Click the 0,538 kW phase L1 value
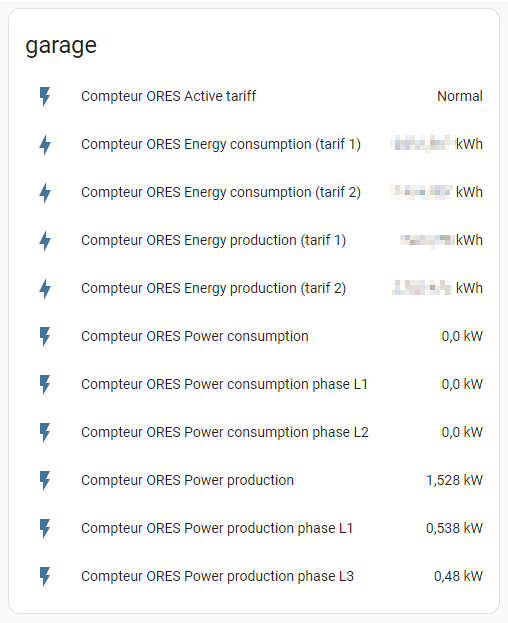Image resolution: width=508 pixels, height=623 pixels. [x=454, y=528]
